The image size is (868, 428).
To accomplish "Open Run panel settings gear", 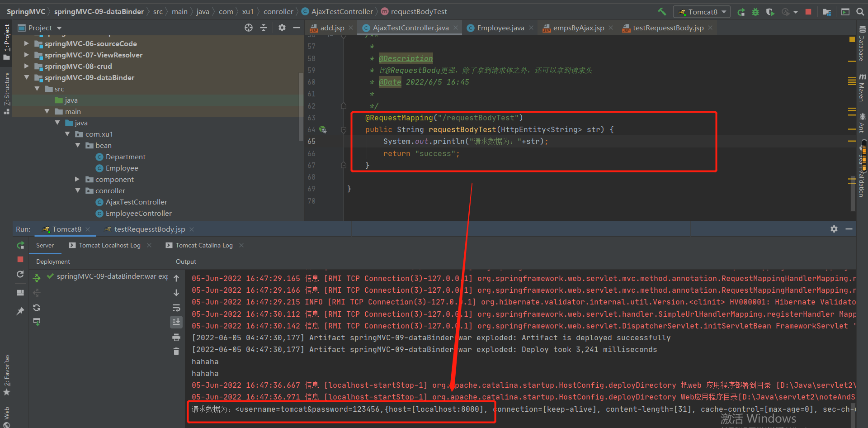I will coord(834,229).
